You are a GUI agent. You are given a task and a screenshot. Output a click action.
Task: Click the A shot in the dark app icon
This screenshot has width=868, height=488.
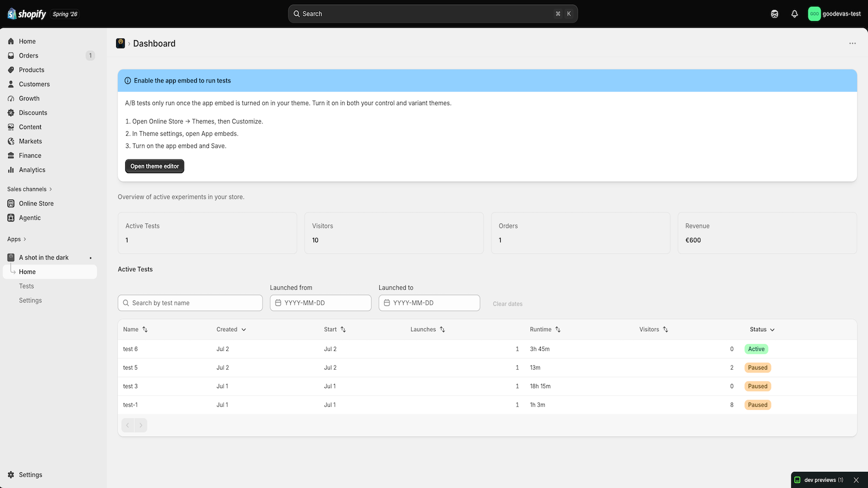[11, 258]
